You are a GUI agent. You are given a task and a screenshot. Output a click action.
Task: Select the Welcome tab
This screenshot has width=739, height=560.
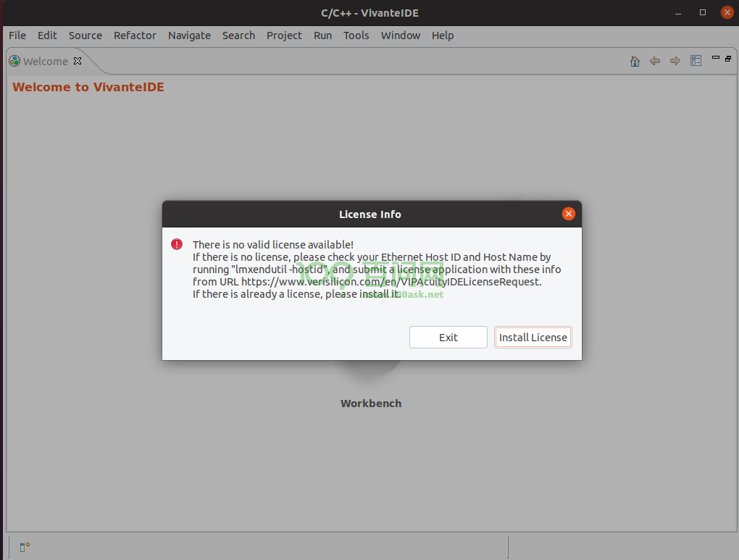pos(45,62)
